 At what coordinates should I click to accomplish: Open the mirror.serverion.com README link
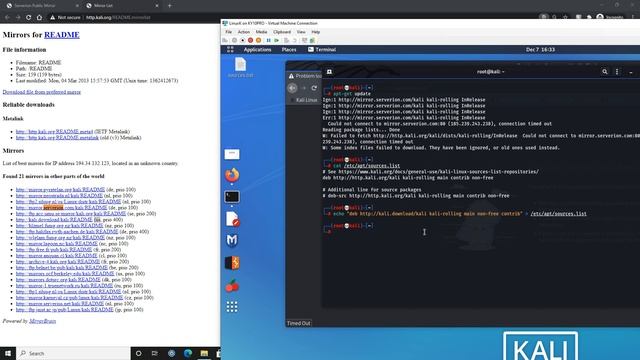click(61, 207)
